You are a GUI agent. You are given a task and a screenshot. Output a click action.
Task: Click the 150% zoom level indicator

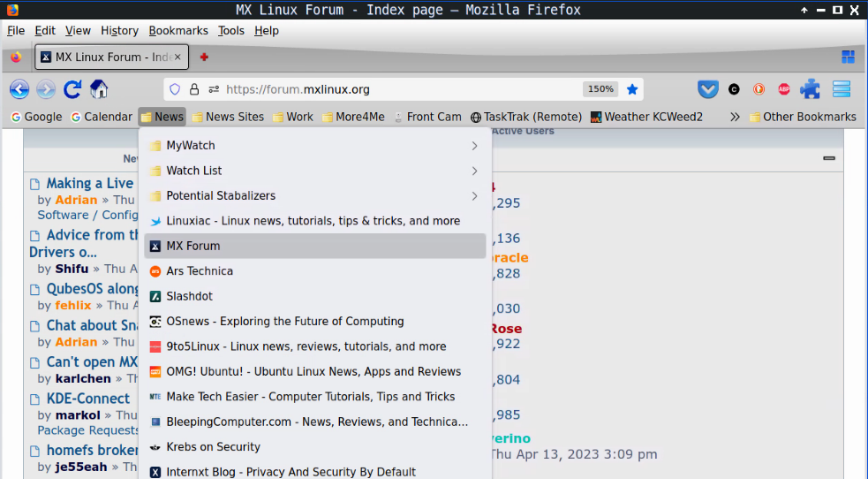(600, 89)
